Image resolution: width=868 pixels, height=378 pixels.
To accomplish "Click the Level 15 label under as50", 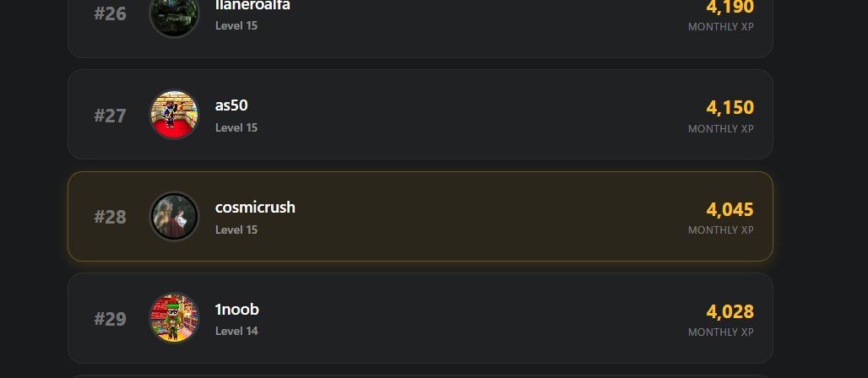I will (236, 128).
